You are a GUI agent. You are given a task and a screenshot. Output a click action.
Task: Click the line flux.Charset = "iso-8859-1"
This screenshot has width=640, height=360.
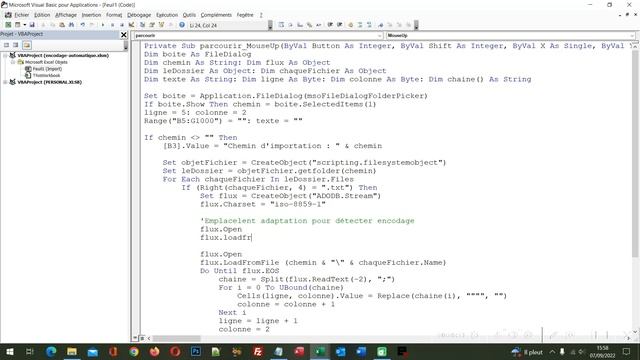coord(263,204)
